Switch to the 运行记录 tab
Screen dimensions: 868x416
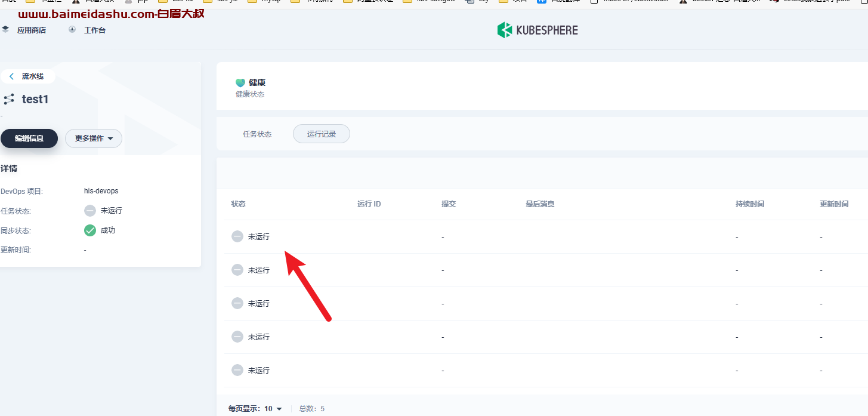pos(322,134)
